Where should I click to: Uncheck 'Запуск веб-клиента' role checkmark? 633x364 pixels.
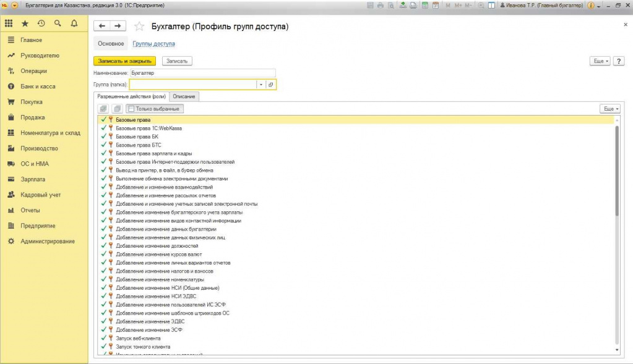coord(104,338)
